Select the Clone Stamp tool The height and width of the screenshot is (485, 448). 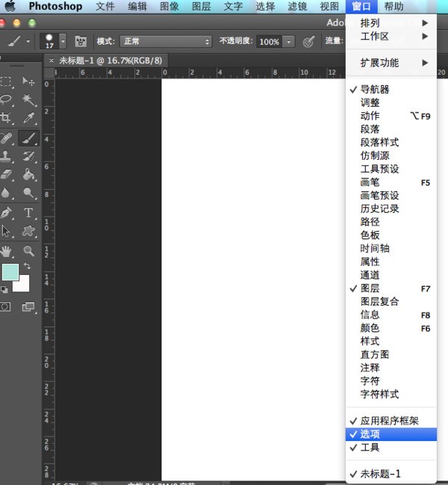click(7, 157)
